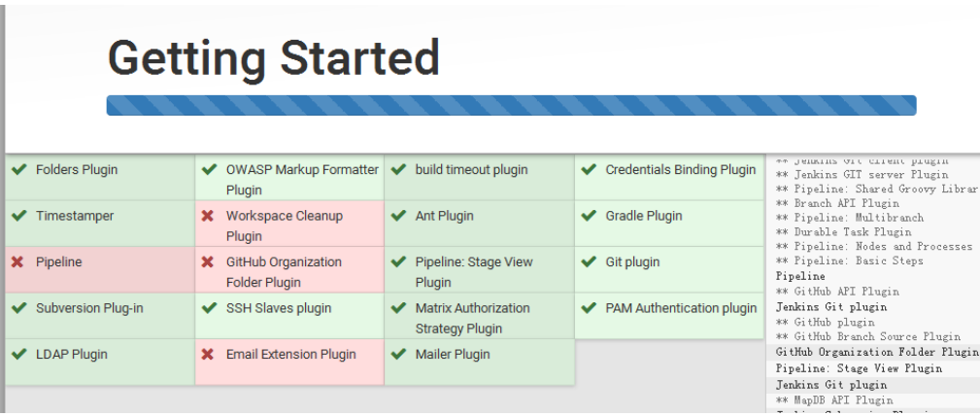
Task: Click the green checkmark beside Gradle Plugin
Action: click(589, 216)
